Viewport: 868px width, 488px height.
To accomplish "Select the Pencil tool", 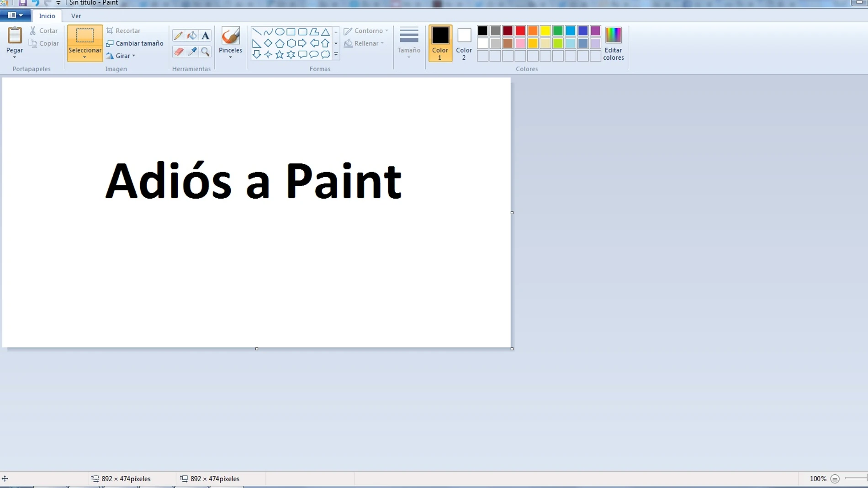I will click(178, 36).
